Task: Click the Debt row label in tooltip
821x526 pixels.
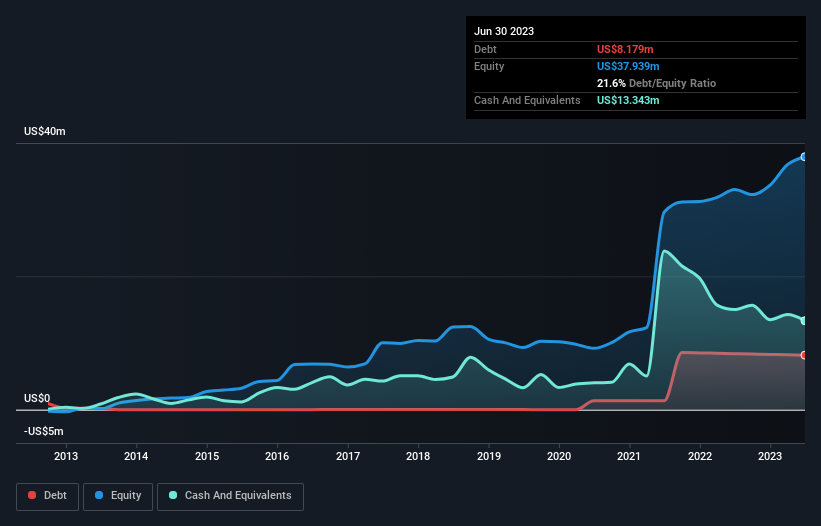Action: 485,49
